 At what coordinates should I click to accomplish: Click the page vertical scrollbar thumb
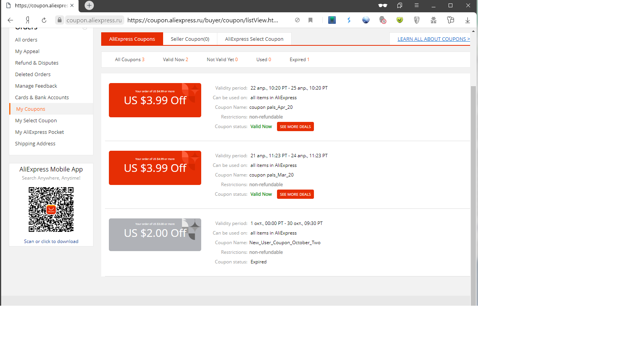473,195
